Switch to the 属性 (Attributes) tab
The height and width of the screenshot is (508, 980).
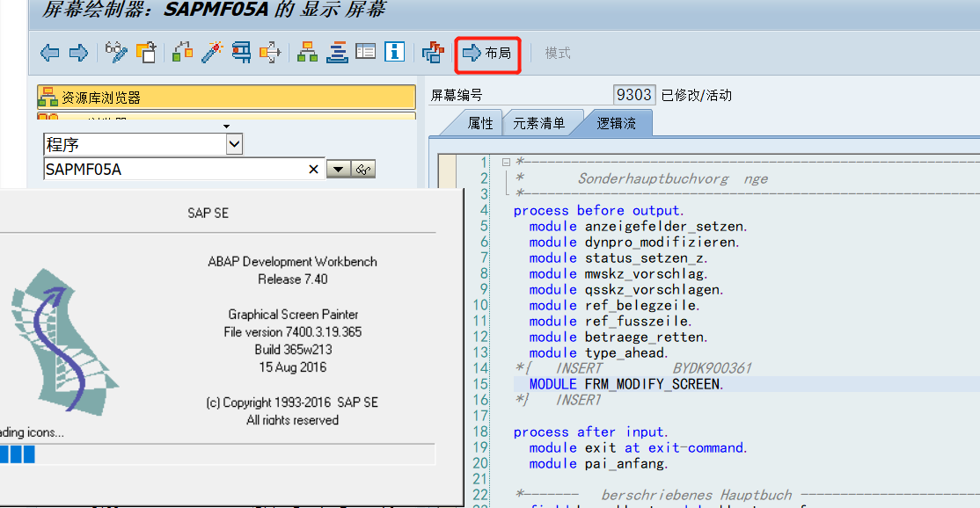pyautogui.click(x=481, y=122)
